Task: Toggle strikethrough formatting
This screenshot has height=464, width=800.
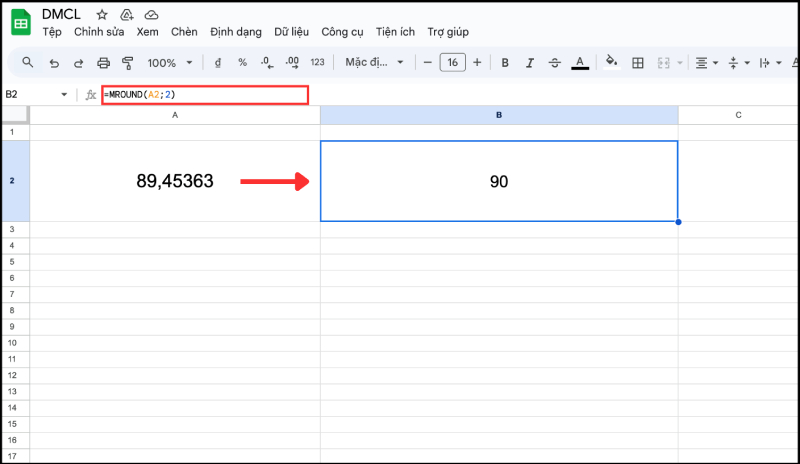Action: 555,63
